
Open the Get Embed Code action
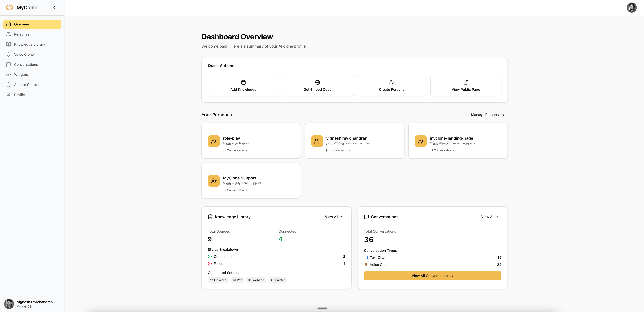[317, 86]
